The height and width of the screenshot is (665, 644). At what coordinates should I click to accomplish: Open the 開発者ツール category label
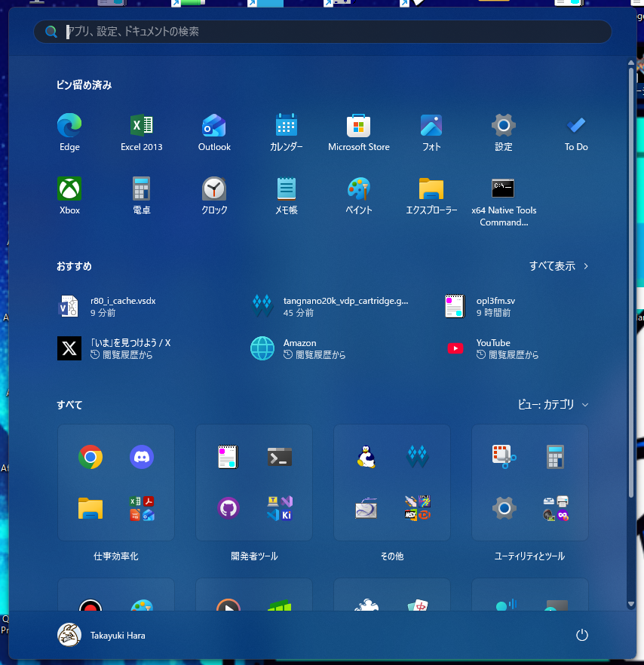[254, 556]
